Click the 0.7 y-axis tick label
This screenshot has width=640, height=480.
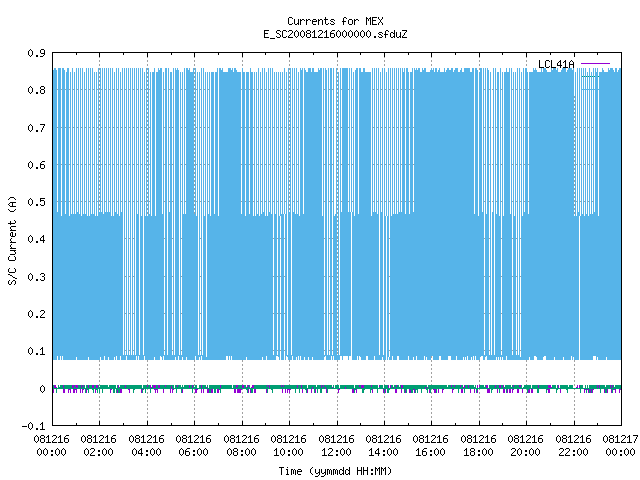coord(36,128)
